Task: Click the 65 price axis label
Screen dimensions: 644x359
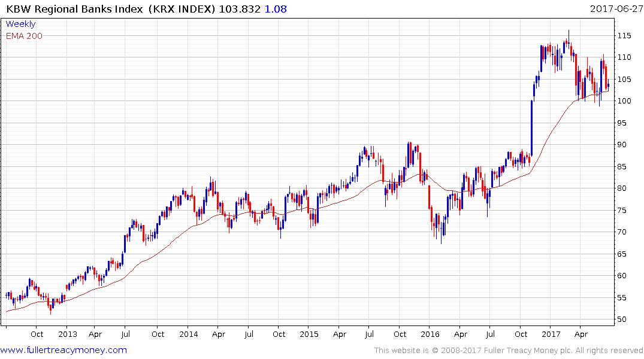Action: click(622, 254)
